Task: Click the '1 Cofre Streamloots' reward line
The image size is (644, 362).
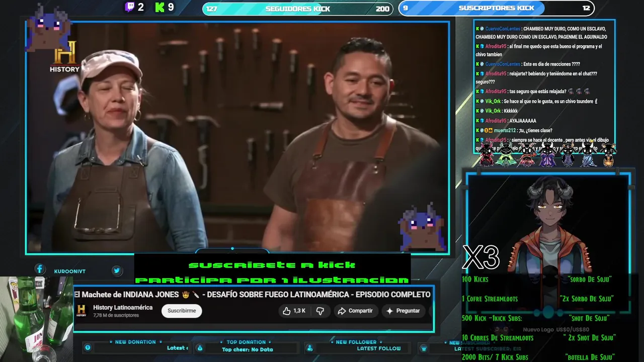Action: (490, 299)
